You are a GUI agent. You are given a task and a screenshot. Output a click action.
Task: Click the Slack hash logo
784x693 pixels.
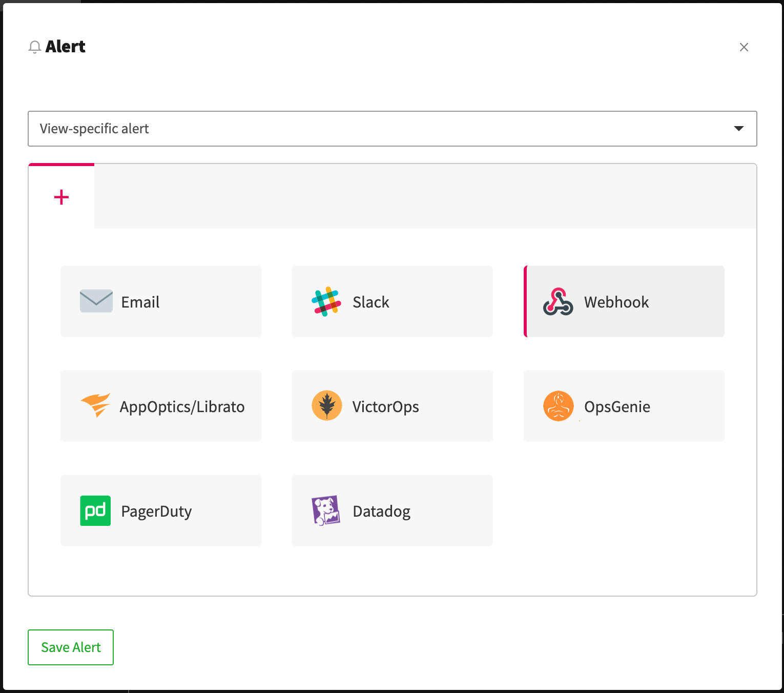326,301
